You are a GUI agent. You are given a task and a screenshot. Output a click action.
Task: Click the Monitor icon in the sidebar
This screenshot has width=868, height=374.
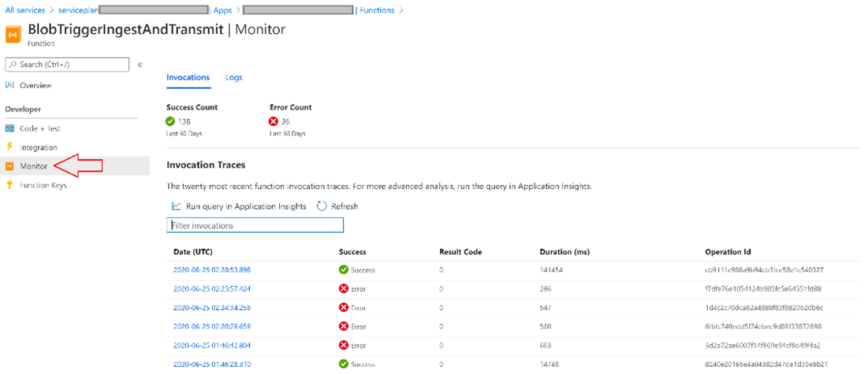click(9, 166)
